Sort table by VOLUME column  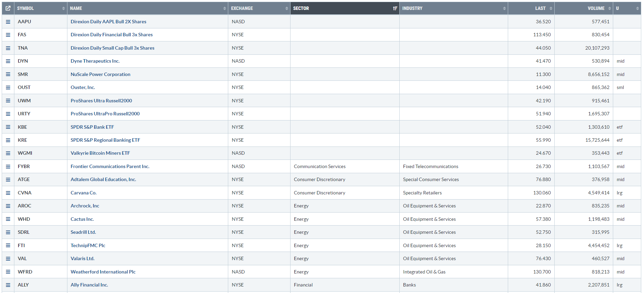(584, 8)
